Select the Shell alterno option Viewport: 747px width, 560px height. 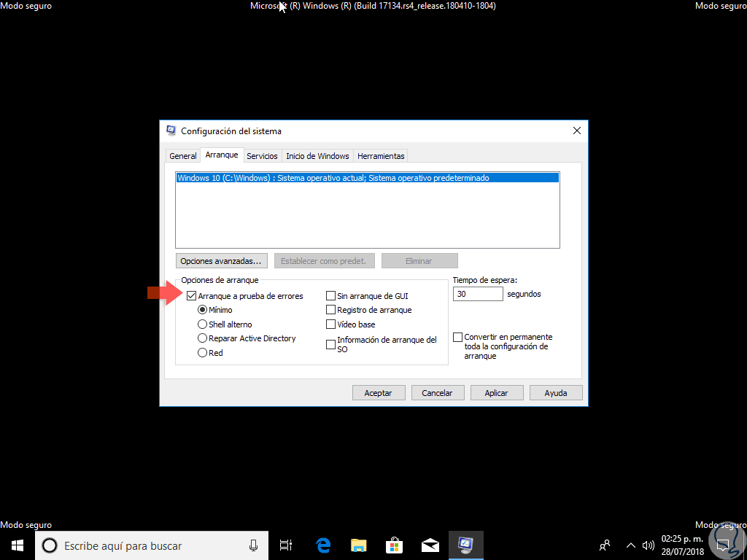pos(202,324)
